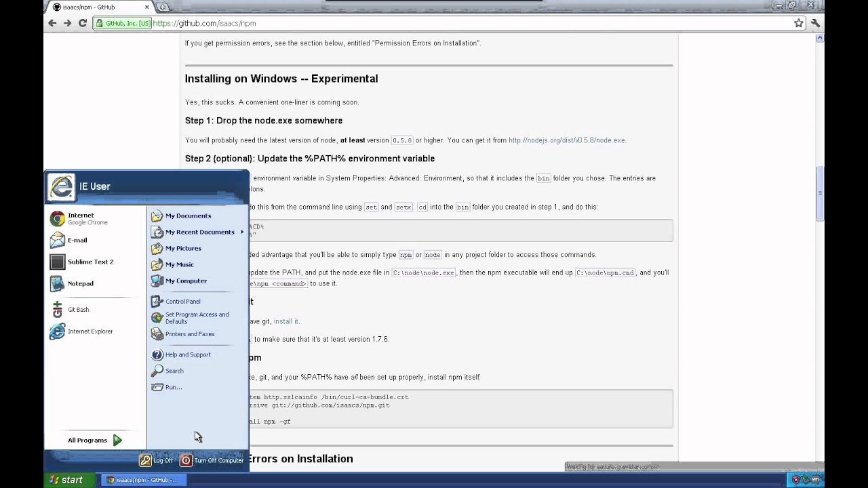Reload the current page
This screenshot has width=868, height=488.
click(83, 23)
